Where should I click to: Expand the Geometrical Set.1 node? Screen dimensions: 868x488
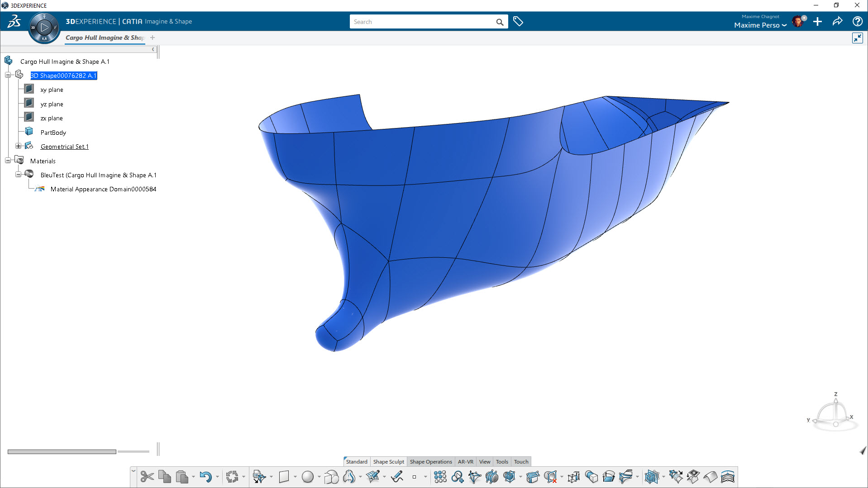18,146
